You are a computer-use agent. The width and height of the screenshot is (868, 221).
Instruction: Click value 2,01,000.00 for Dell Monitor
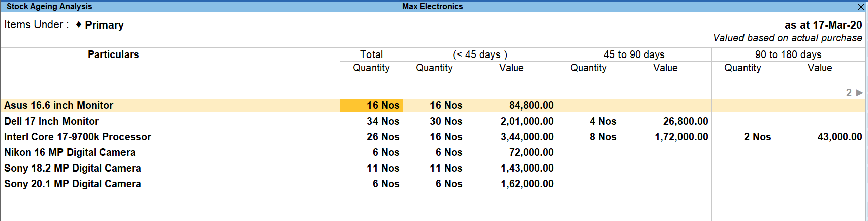click(527, 121)
